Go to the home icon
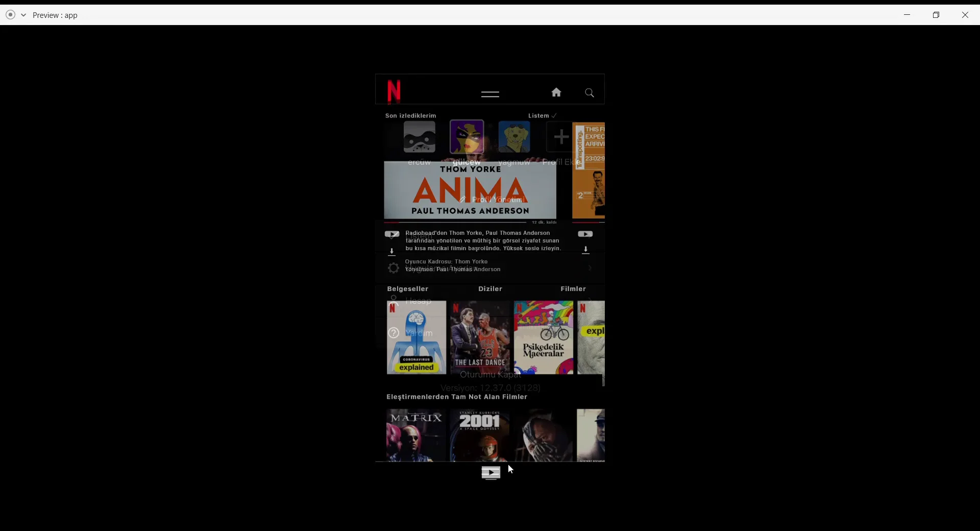 (x=556, y=92)
